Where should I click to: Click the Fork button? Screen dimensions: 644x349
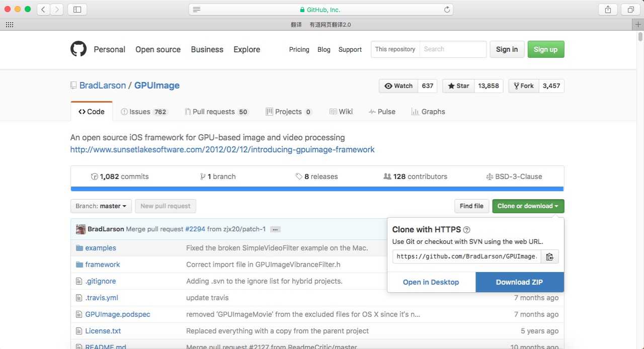(524, 86)
